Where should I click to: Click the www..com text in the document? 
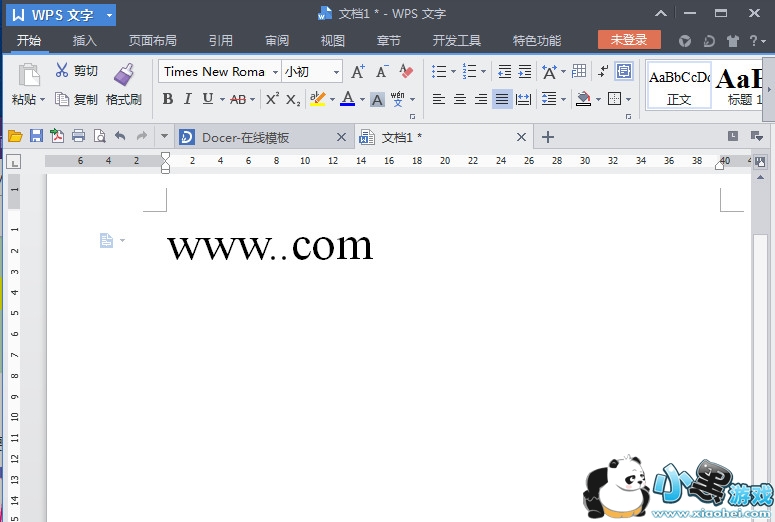tap(270, 246)
